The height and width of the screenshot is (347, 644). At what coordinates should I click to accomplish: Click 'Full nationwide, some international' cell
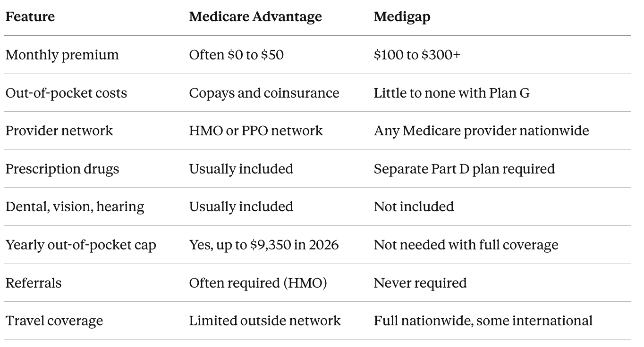pyautogui.click(x=483, y=321)
